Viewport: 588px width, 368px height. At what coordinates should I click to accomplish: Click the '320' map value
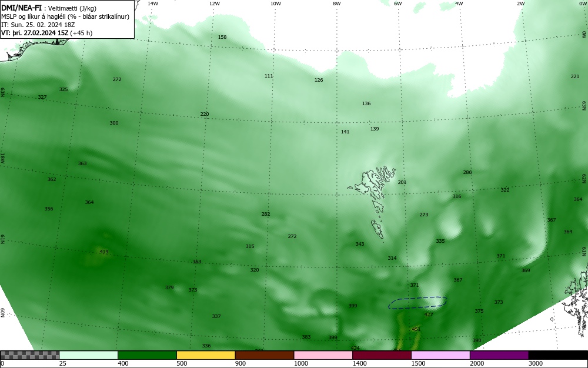point(255,270)
